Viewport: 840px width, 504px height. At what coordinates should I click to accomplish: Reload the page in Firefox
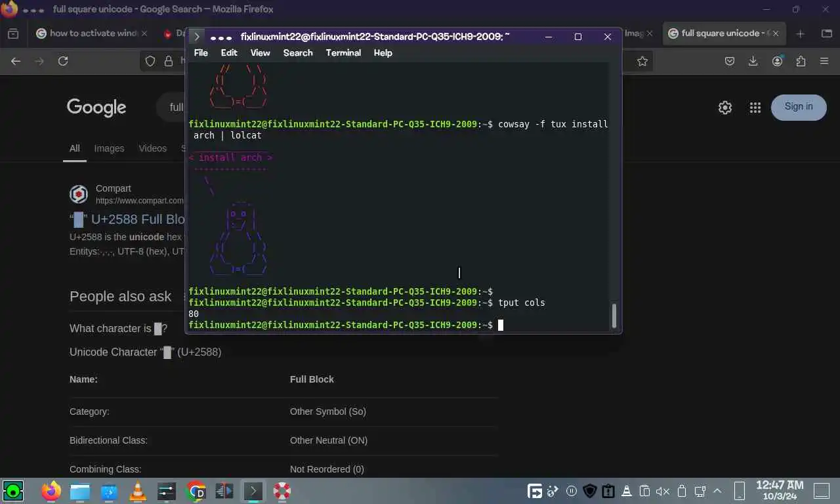tap(63, 61)
